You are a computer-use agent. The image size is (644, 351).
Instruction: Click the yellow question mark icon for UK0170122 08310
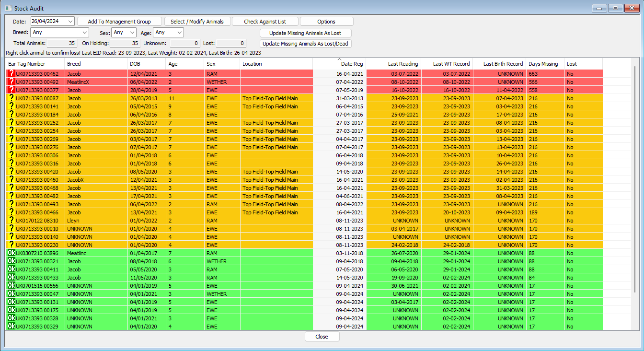pos(11,221)
